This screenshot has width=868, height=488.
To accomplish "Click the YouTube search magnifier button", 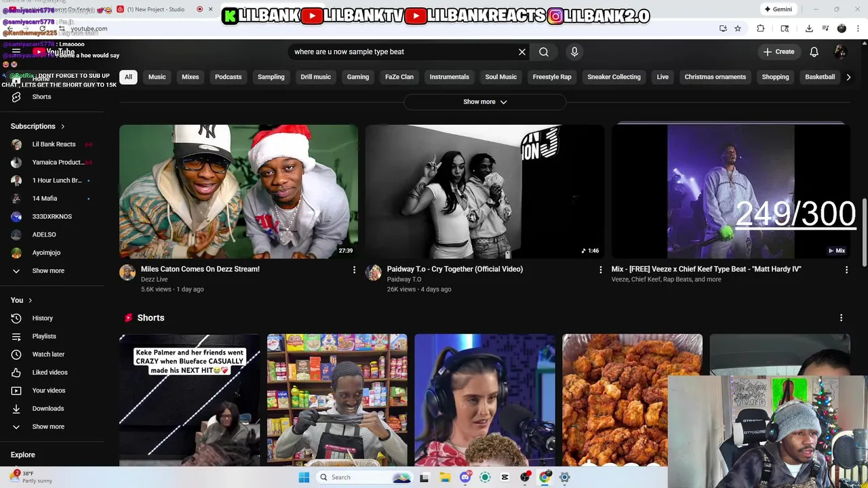I will tap(544, 52).
